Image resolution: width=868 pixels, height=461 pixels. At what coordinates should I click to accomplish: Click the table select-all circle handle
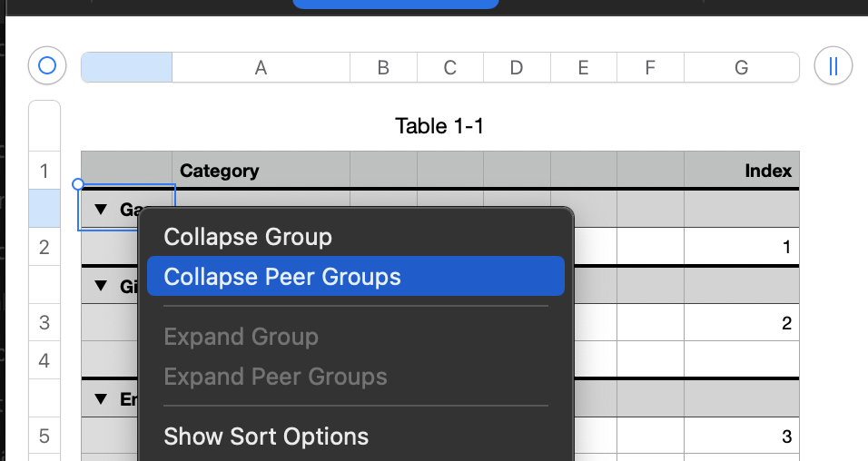coord(48,66)
